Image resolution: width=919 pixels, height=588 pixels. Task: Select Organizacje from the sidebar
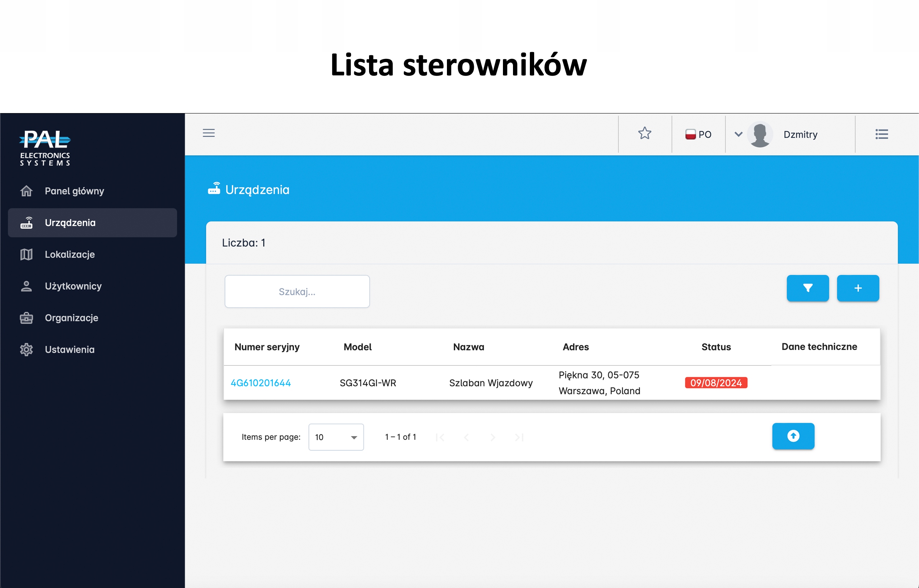coord(71,318)
